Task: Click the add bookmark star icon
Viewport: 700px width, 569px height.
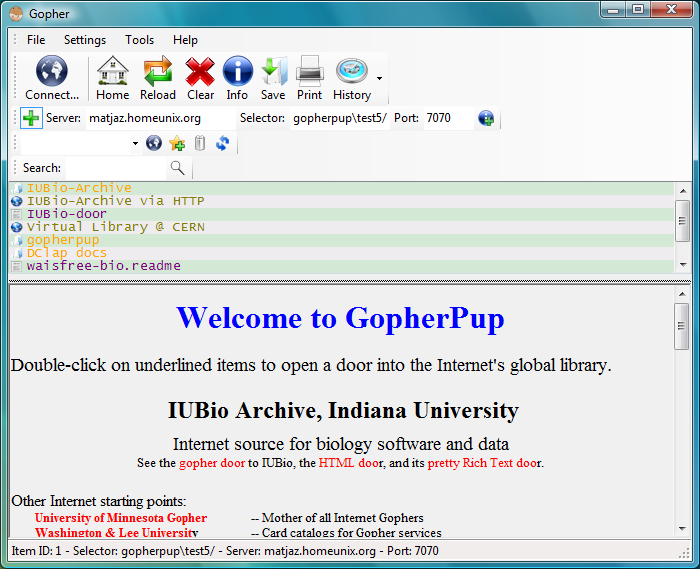Action: [x=177, y=144]
